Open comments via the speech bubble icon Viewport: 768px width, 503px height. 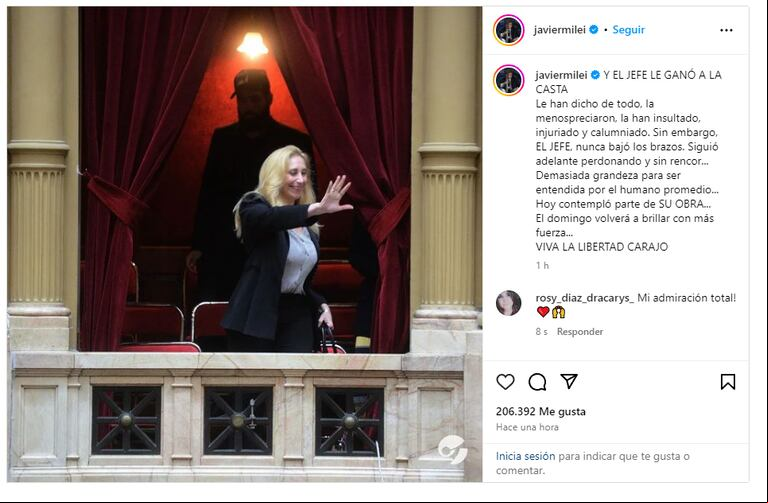point(537,382)
